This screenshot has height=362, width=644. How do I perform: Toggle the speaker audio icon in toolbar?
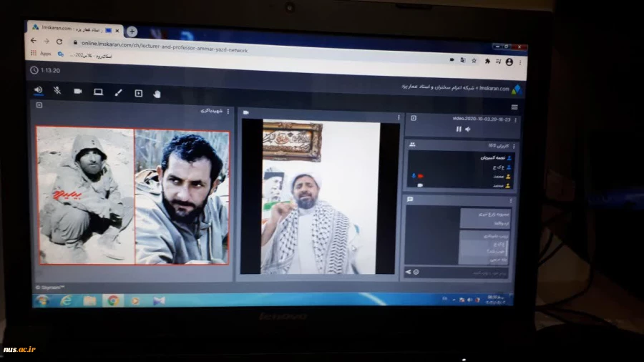39,90
